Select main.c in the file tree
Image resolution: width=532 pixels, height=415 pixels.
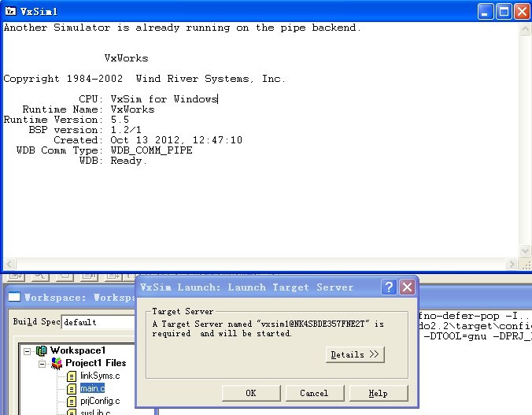92,388
